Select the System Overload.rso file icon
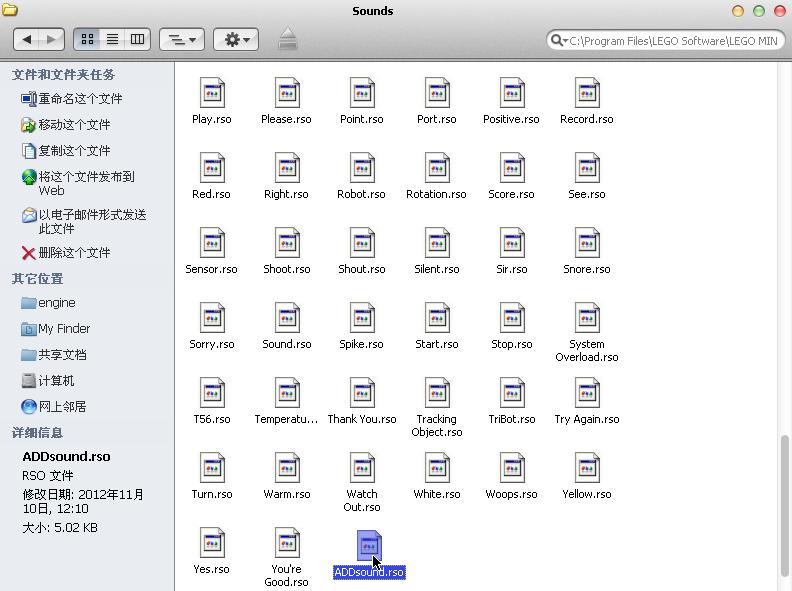792x591 pixels. point(587,318)
